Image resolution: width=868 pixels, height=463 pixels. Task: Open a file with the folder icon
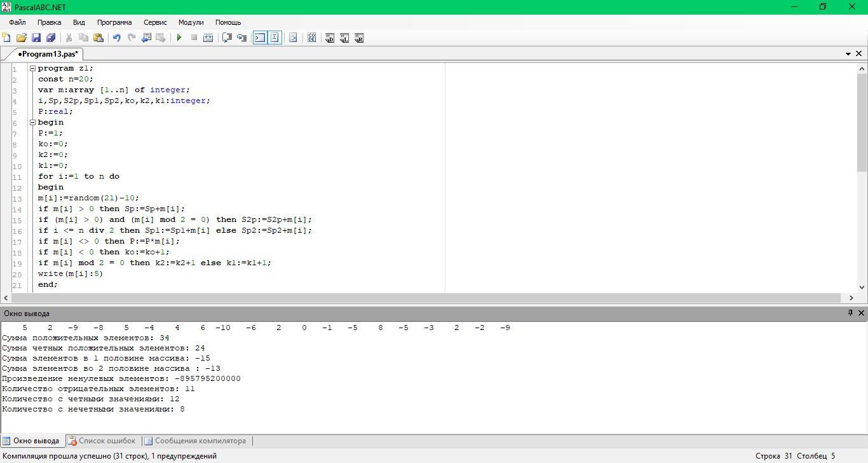[21, 38]
